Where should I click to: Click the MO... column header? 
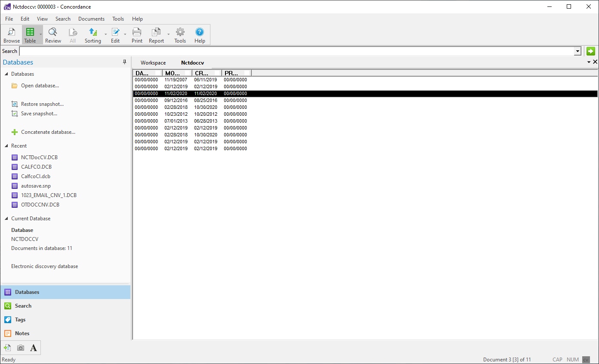point(177,73)
